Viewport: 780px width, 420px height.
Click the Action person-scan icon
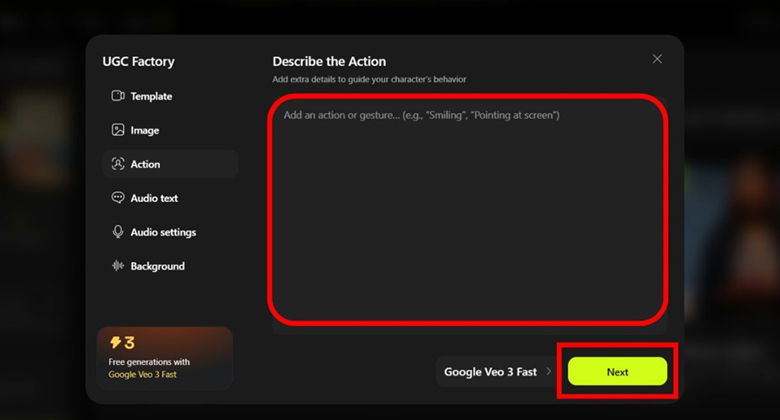pos(118,164)
